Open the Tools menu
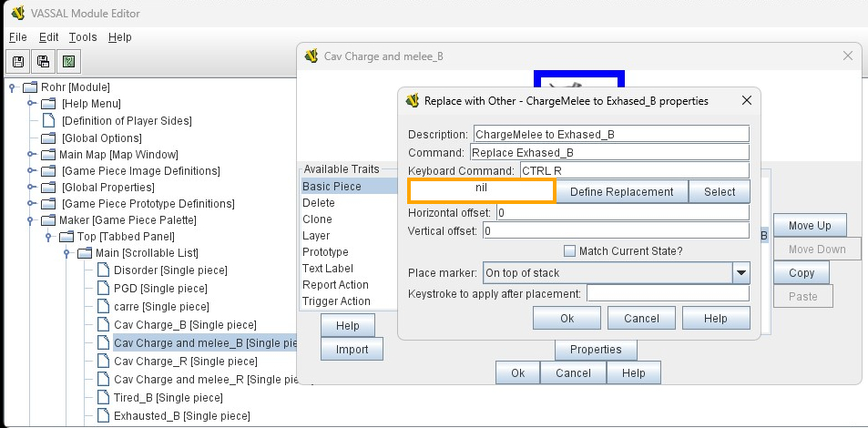Image resolution: width=868 pixels, height=428 pixels. pyautogui.click(x=83, y=37)
